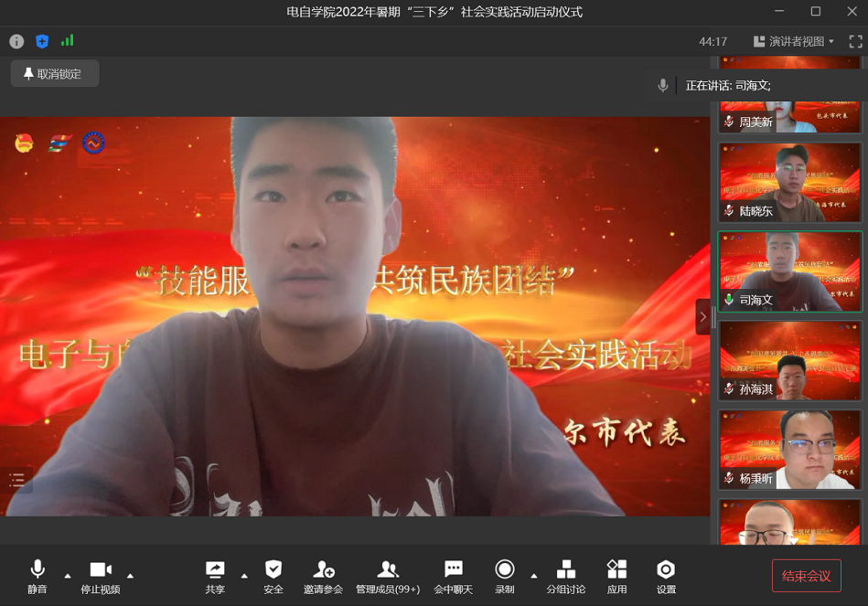Expand audio options arrow beside 静音

(68, 576)
